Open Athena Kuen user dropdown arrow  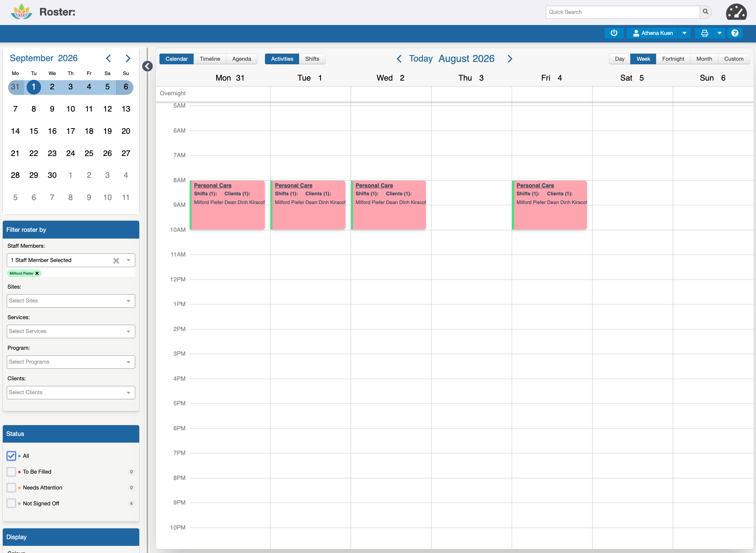(x=684, y=33)
